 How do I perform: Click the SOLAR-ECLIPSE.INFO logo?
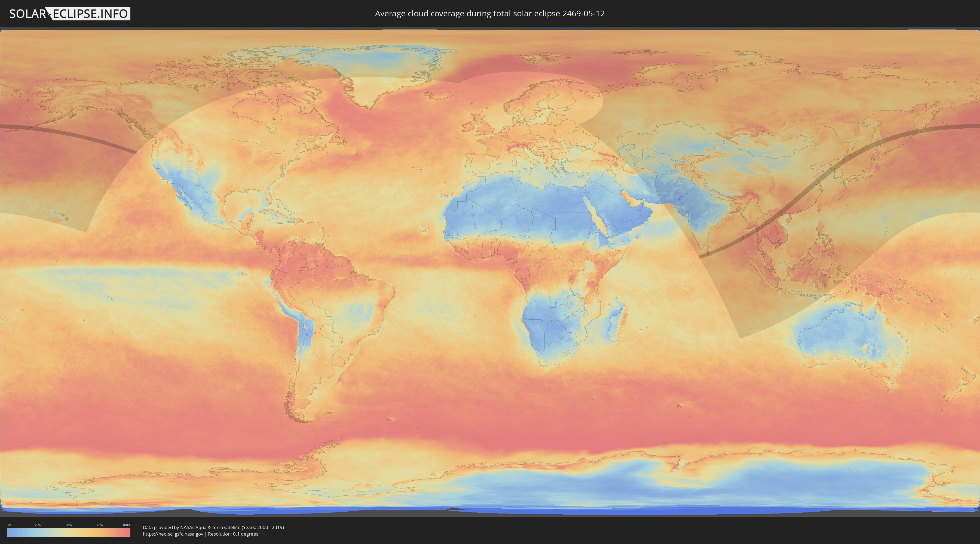point(70,14)
